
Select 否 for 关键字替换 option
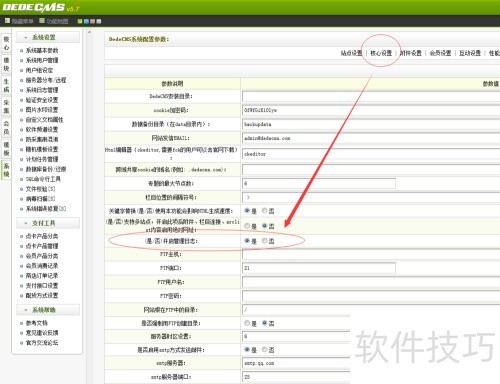[265, 211]
